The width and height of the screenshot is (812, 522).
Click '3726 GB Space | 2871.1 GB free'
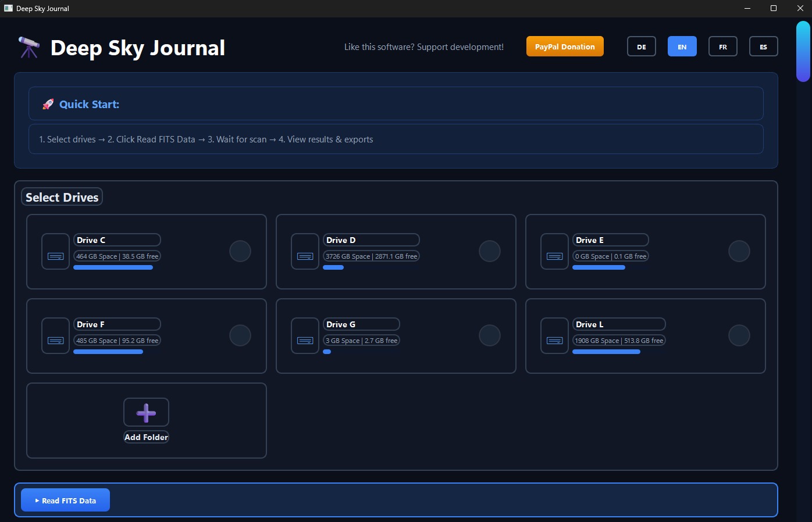coord(371,256)
